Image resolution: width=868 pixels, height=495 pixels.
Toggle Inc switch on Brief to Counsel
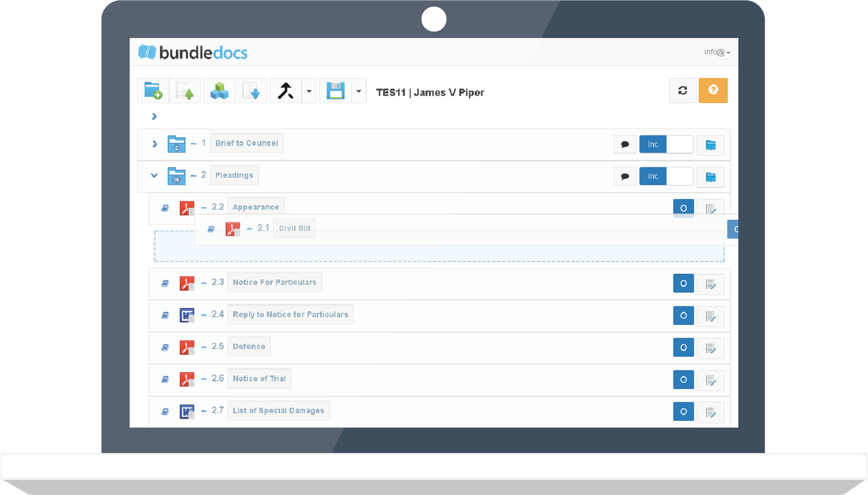point(652,144)
